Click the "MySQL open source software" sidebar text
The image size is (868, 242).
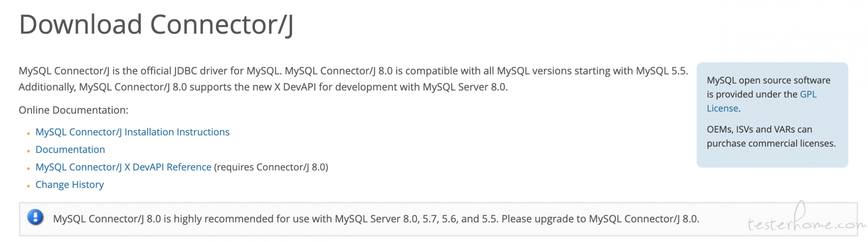(x=769, y=80)
